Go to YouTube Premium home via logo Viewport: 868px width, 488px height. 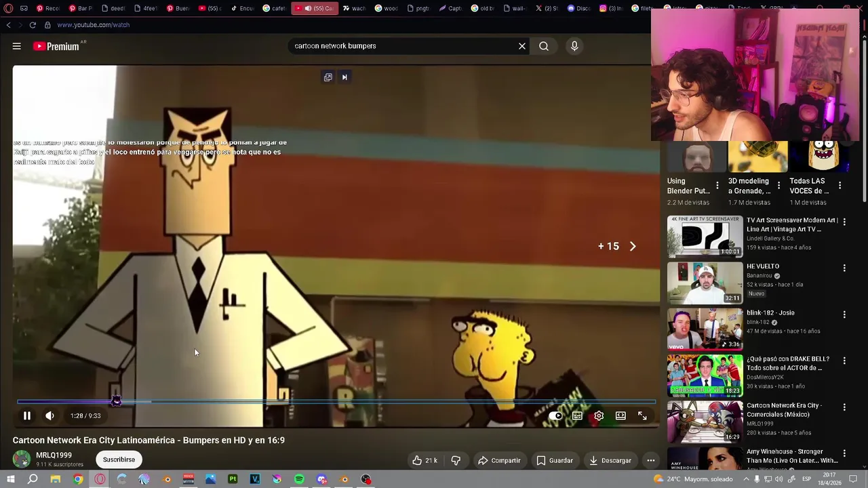[x=58, y=46]
